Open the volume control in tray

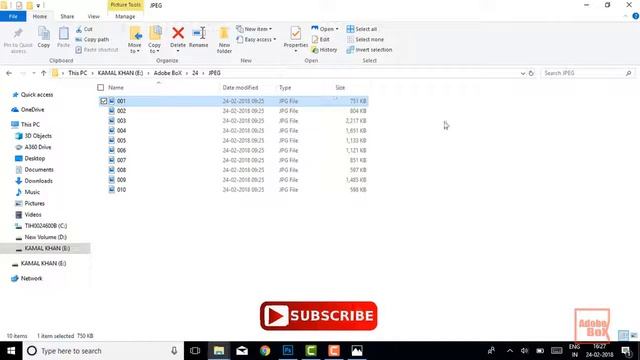(x=524, y=351)
